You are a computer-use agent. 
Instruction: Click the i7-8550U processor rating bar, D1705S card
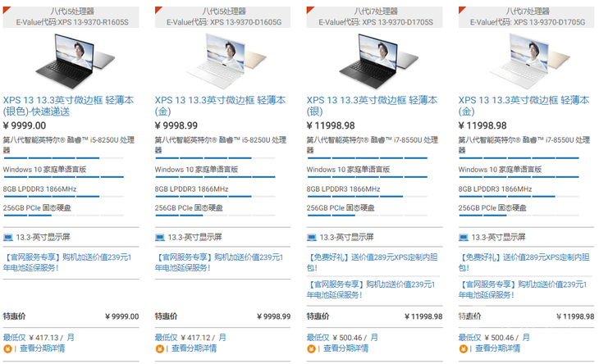point(367,158)
